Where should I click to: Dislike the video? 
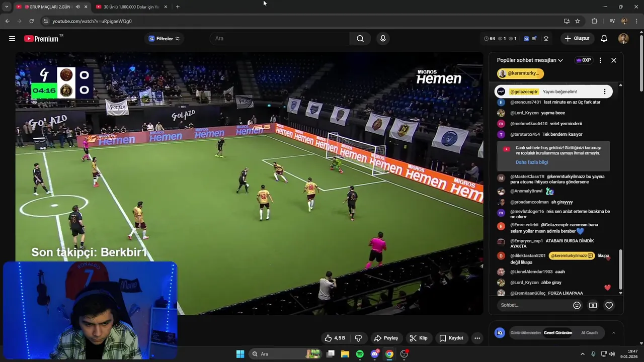click(359, 338)
